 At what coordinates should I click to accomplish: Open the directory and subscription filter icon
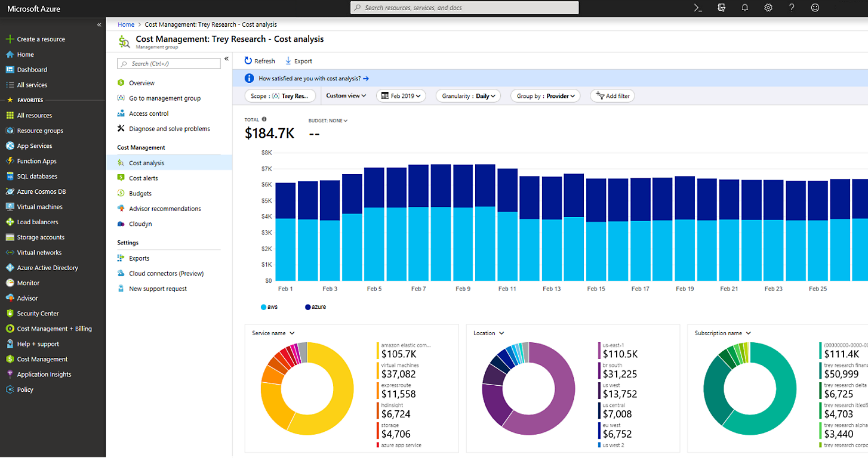721,8
